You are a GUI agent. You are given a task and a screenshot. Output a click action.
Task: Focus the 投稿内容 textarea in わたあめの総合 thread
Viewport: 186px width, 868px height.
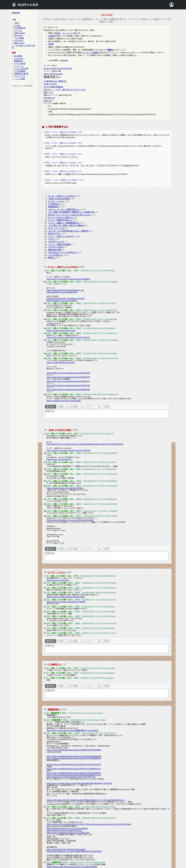(x=107, y=556)
